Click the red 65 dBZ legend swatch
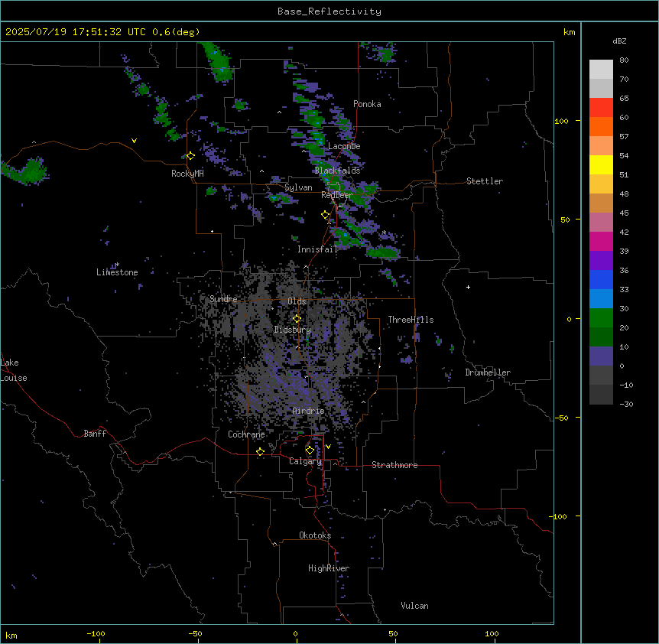 pos(601,107)
